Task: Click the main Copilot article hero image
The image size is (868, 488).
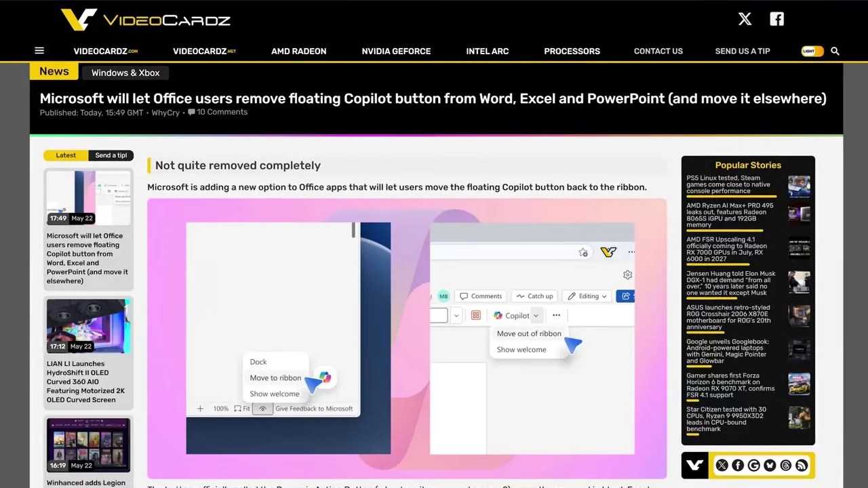Action: [x=407, y=339]
